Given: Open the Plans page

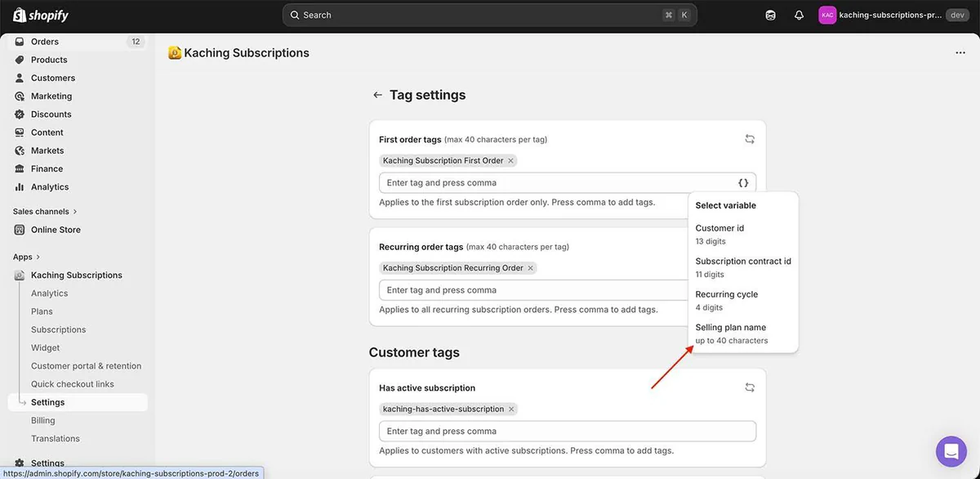Looking at the screenshot, I should coord(42,311).
